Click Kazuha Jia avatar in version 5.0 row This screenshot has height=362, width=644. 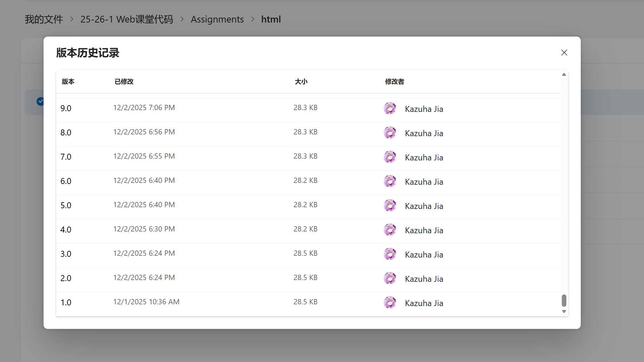390,206
